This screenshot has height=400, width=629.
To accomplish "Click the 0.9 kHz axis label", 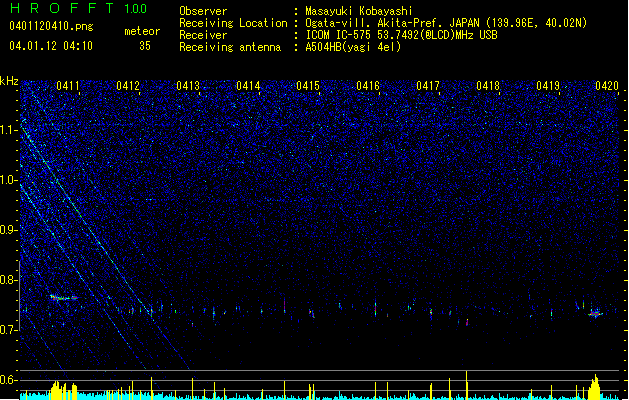I will click(9, 230).
